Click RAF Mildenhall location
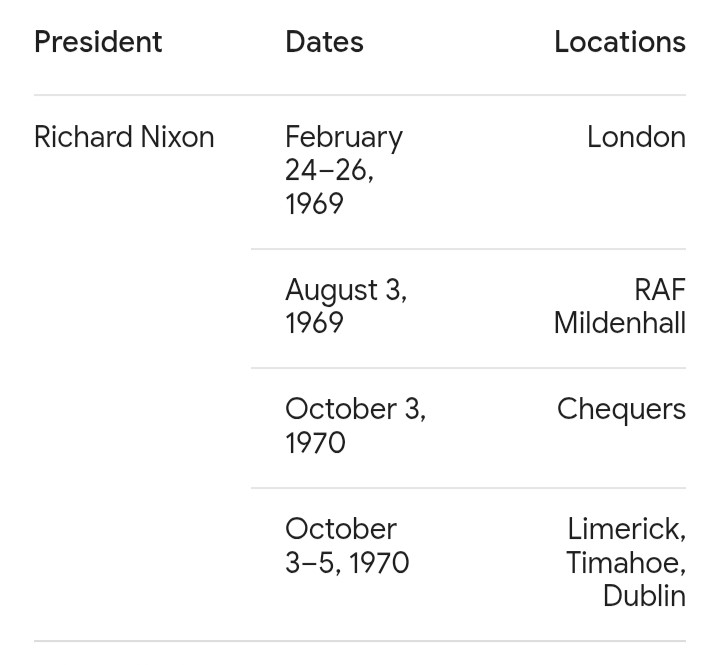The height and width of the screenshot is (665, 720). click(x=620, y=306)
